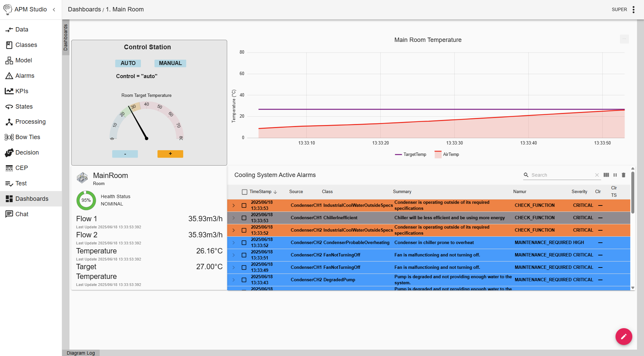Open the Alarms menu item
Screen dimensions: 644x356
click(x=25, y=76)
